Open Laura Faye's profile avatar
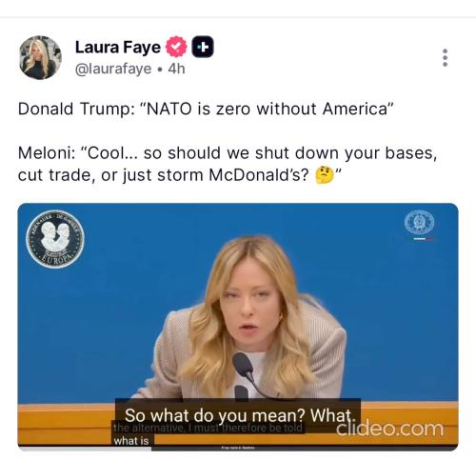The width and height of the screenshot is (476, 460). (x=40, y=57)
